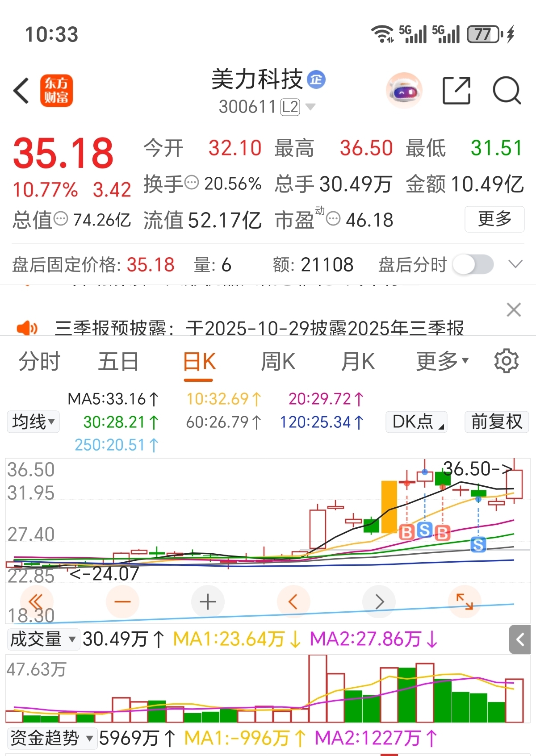Zoom in chart with plus button
The width and height of the screenshot is (536, 756).
click(208, 601)
